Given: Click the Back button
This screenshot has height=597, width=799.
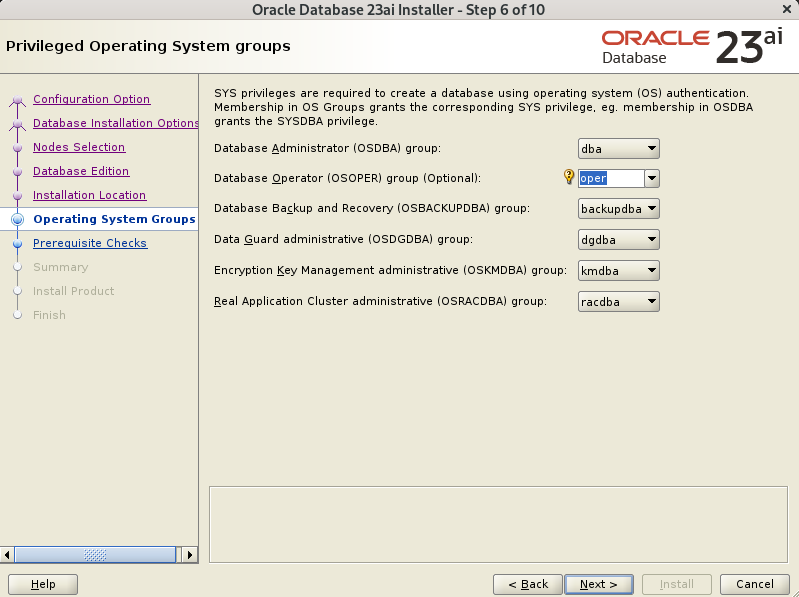Looking at the screenshot, I should click(528, 584).
